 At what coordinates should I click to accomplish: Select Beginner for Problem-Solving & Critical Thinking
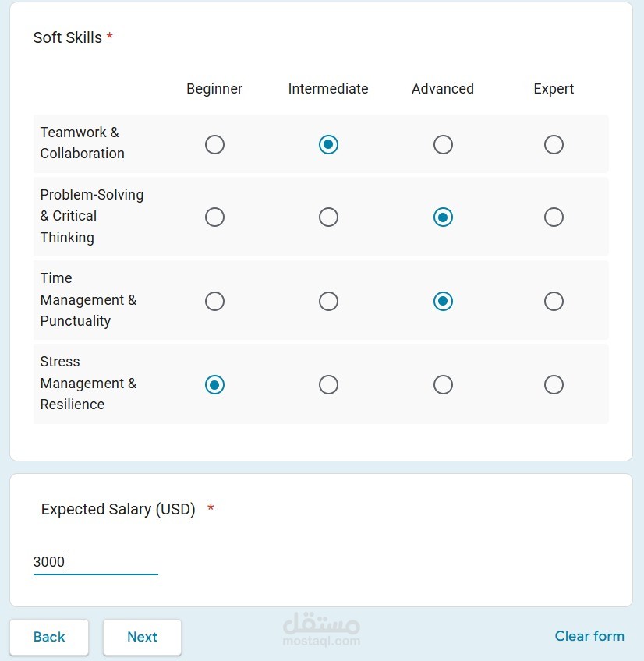[214, 217]
